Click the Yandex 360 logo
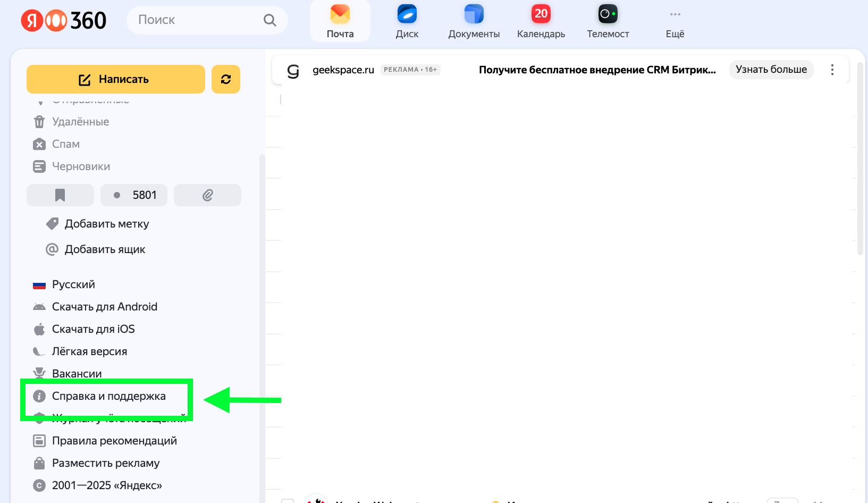Image resolution: width=868 pixels, height=503 pixels. pos(64,21)
